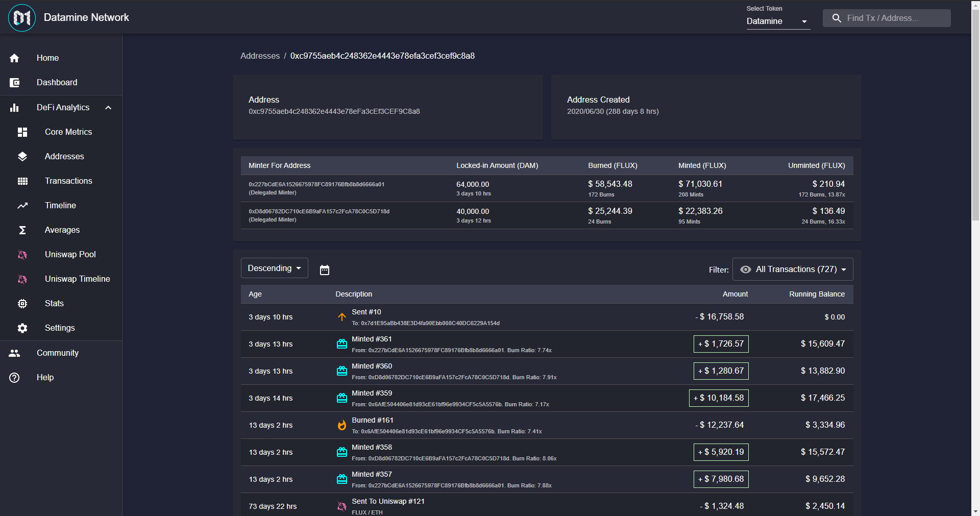This screenshot has height=516, width=980.
Task: Click the Timeline trend arrow icon
Action: point(22,206)
